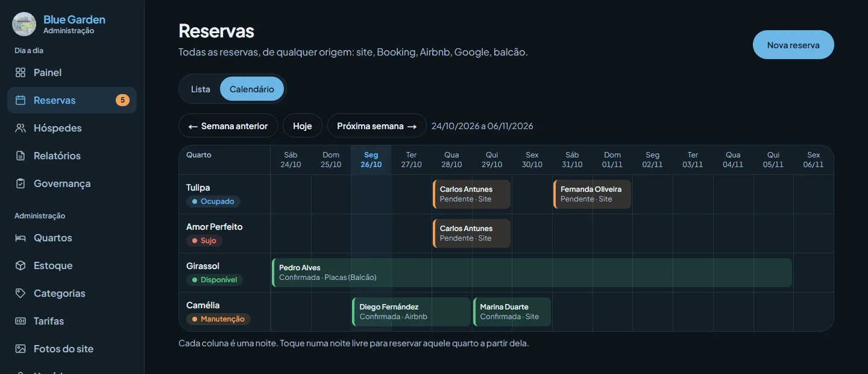Open the Relatórios menu item
The width and height of the screenshot is (868, 374).
tap(72, 156)
